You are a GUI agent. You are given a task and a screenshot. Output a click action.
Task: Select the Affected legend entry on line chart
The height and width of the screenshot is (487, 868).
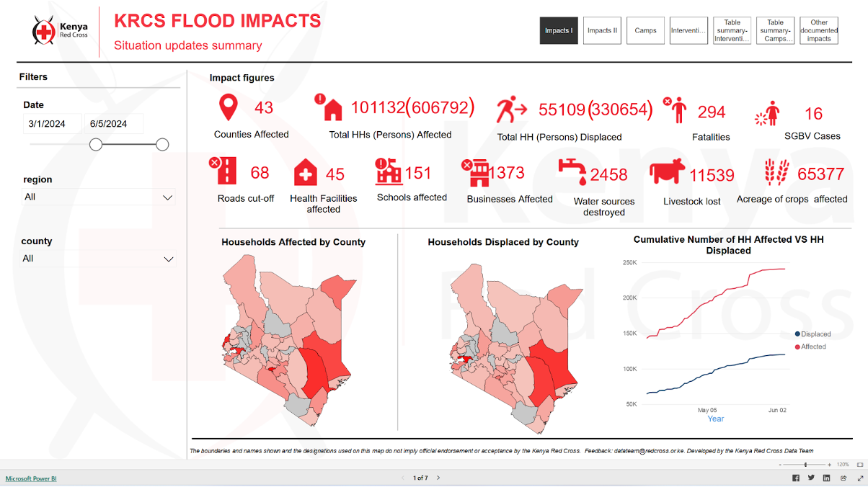pyautogui.click(x=812, y=347)
